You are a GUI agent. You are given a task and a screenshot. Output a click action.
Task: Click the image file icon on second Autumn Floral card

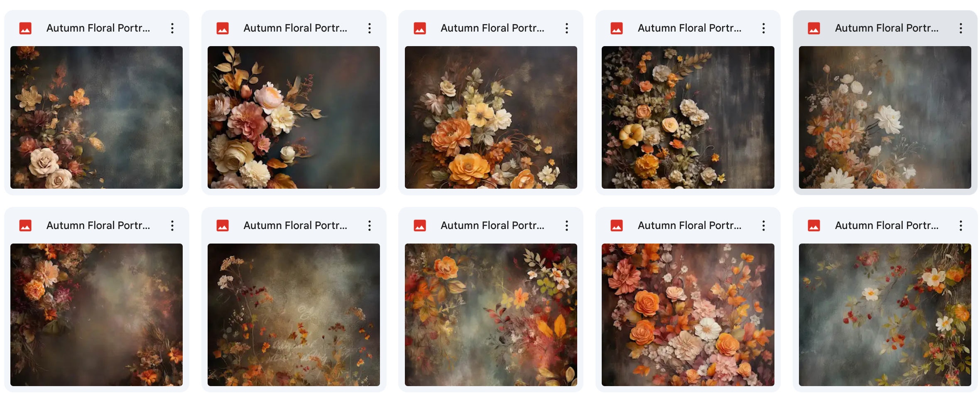(223, 28)
